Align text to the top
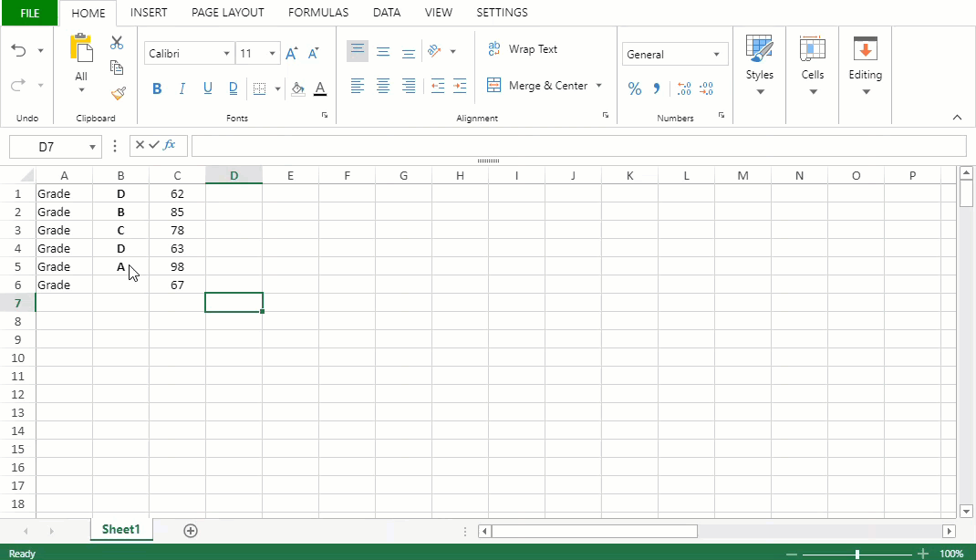 (358, 50)
